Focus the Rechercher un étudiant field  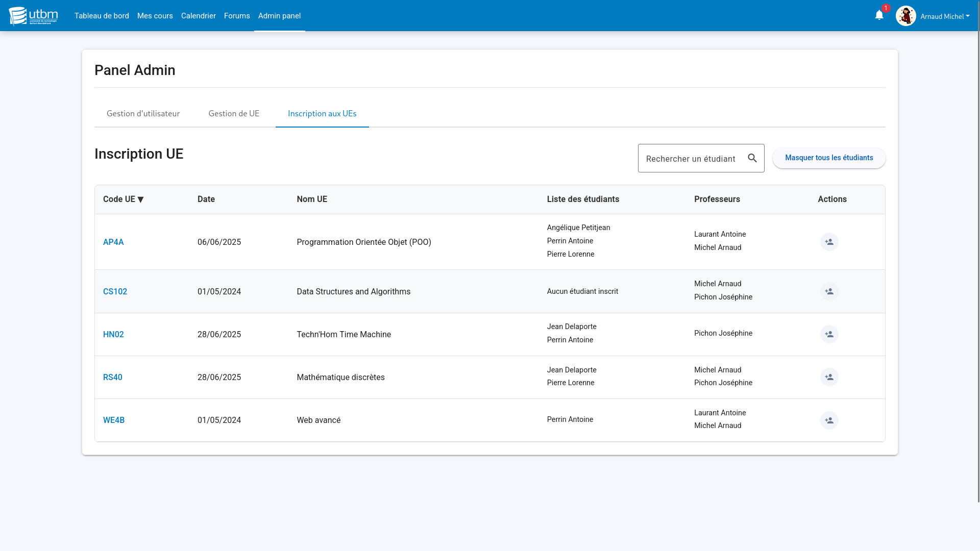point(691,159)
